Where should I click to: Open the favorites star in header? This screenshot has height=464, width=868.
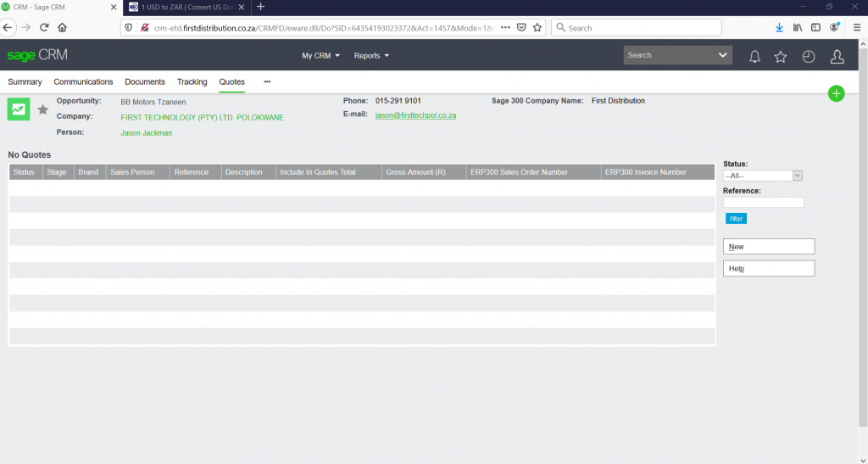(x=781, y=56)
